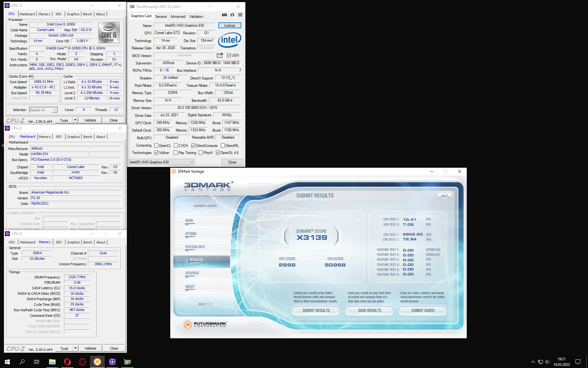The width and height of the screenshot is (588, 368).
Task: Click the volume tray icon
Action: point(548,362)
